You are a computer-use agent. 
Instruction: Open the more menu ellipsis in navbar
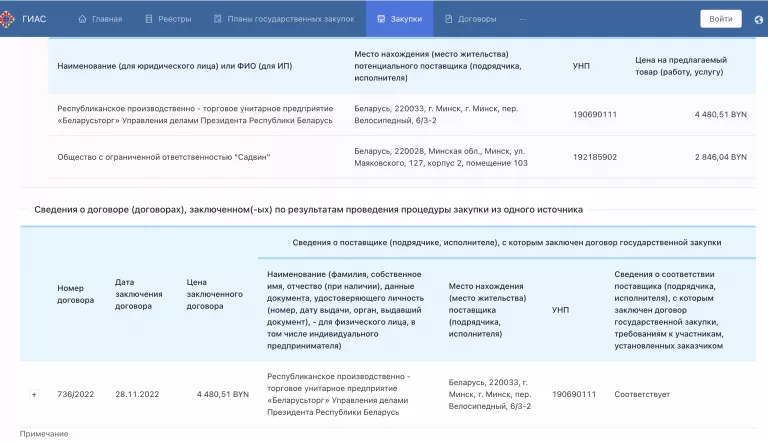pos(522,19)
